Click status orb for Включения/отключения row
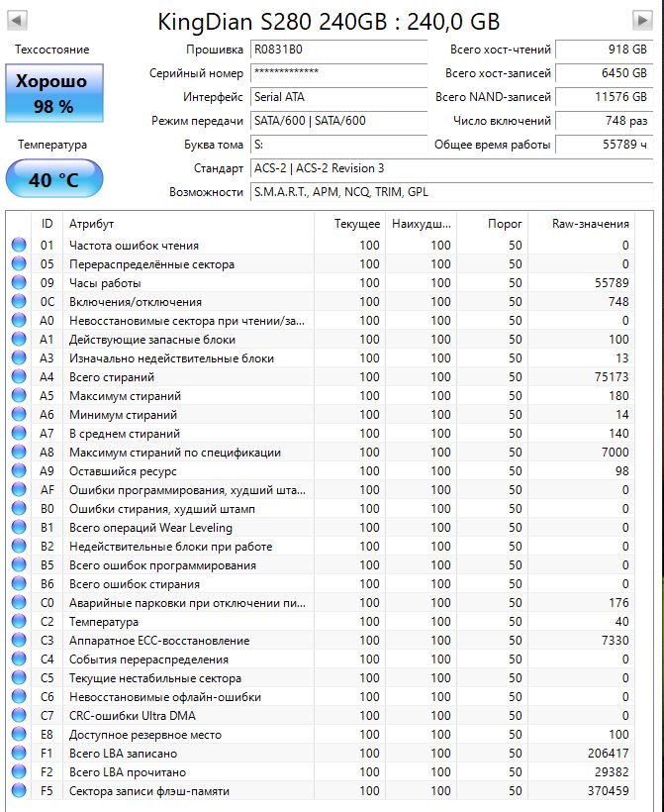This screenshot has height=812, width=664. click(19, 301)
